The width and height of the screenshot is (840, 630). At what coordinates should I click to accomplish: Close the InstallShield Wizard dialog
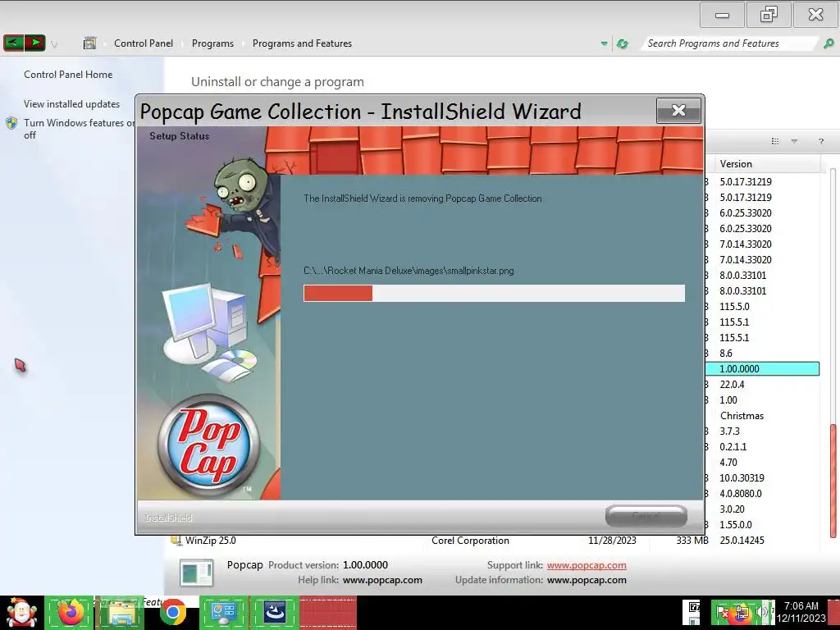pyautogui.click(x=678, y=111)
